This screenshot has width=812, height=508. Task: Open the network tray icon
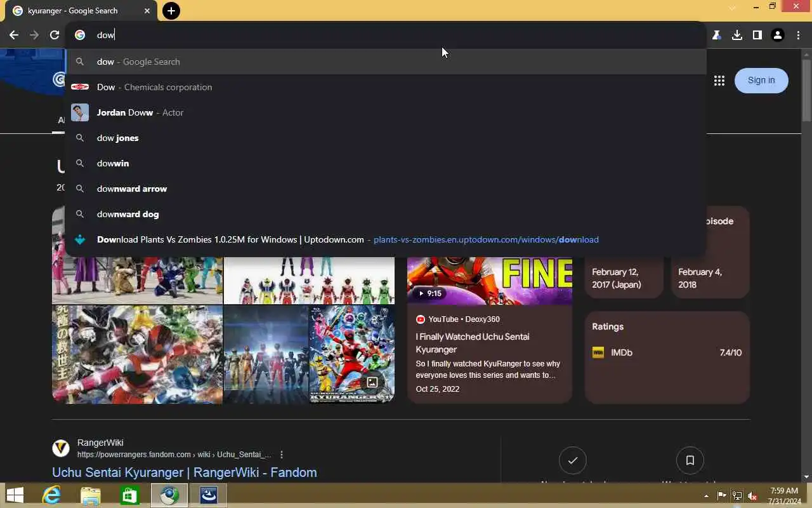pos(737,496)
